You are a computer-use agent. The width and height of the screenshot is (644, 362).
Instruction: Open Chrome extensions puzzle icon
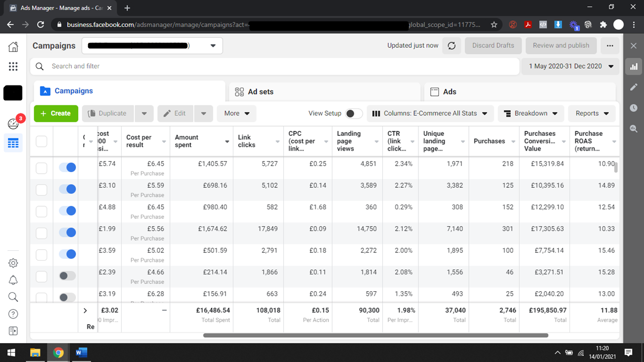603,25
